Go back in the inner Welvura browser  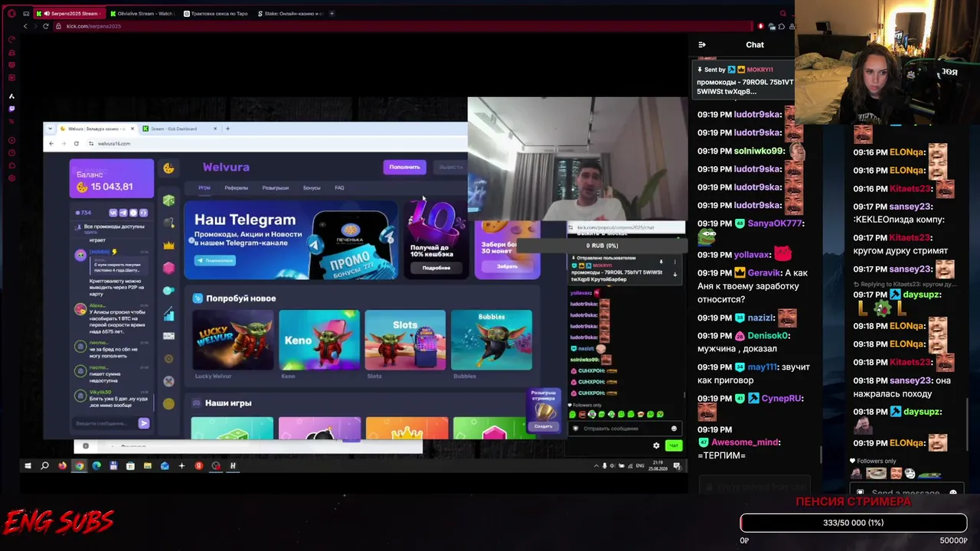tap(51, 143)
